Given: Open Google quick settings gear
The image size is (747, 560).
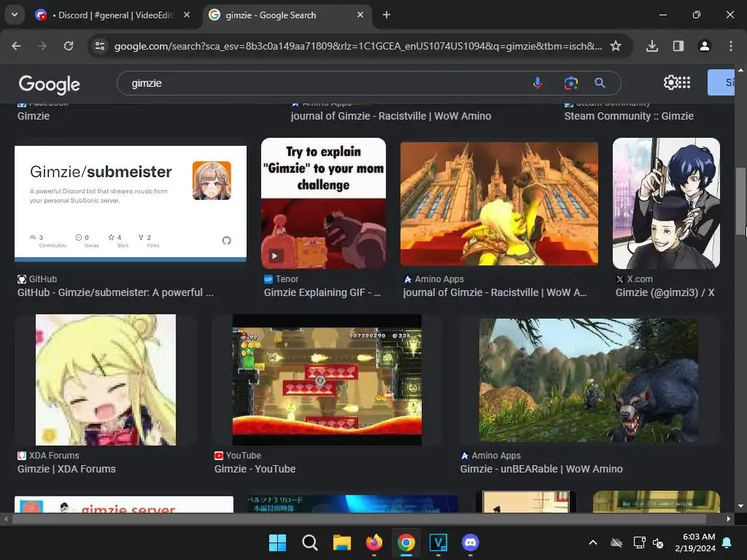Looking at the screenshot, I should (670, 82).
